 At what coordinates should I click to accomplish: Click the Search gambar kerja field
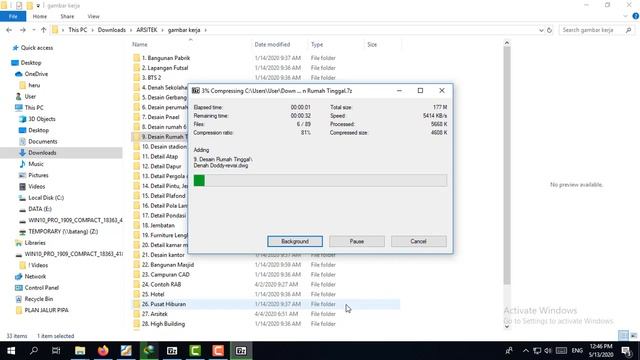click(597, 30)
